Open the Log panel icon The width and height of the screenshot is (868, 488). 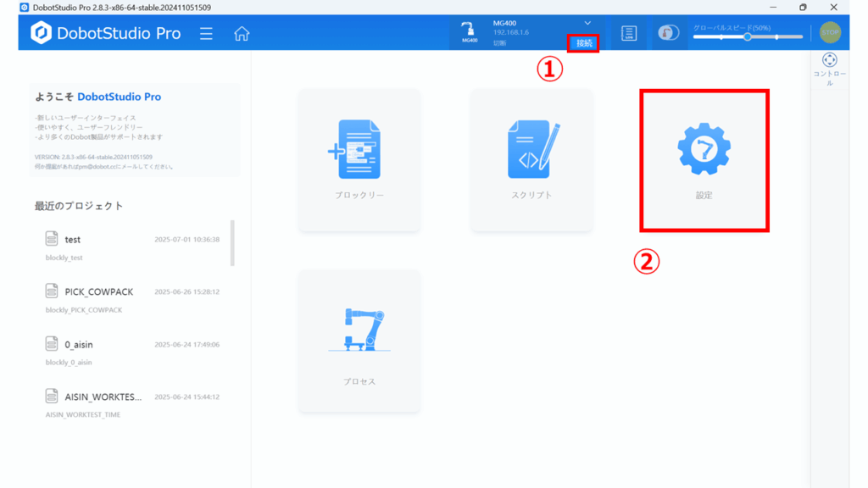[x=629, y=33]
